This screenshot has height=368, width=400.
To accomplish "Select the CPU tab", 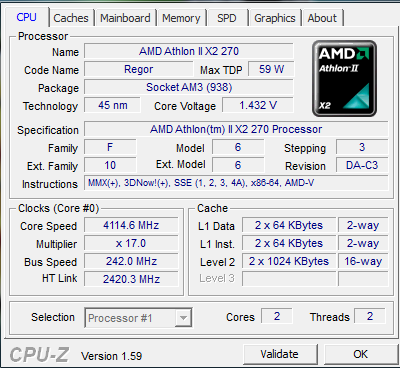I will tap(27, 17).
